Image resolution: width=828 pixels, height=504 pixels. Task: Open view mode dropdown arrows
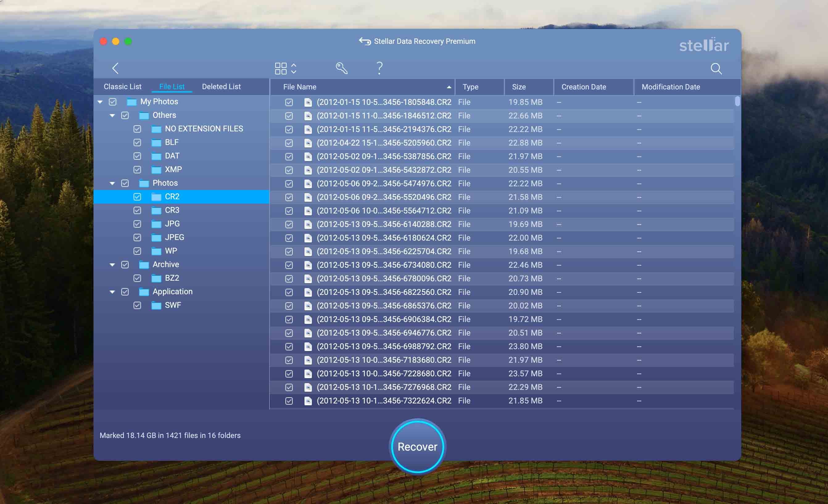pyautogui.click(x=294, y=68)
